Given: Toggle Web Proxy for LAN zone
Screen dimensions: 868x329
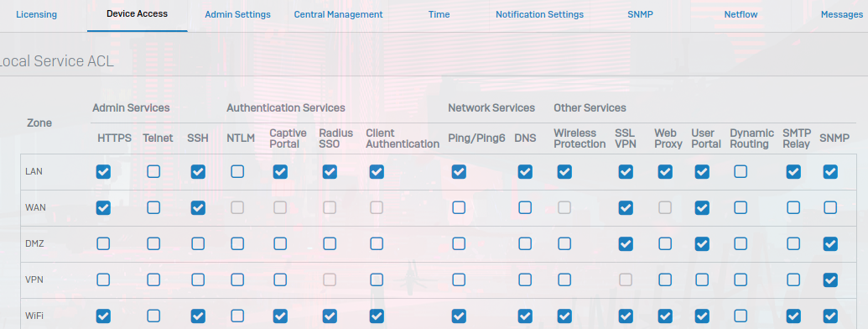Looking at the screenshot, I should 665,172.
